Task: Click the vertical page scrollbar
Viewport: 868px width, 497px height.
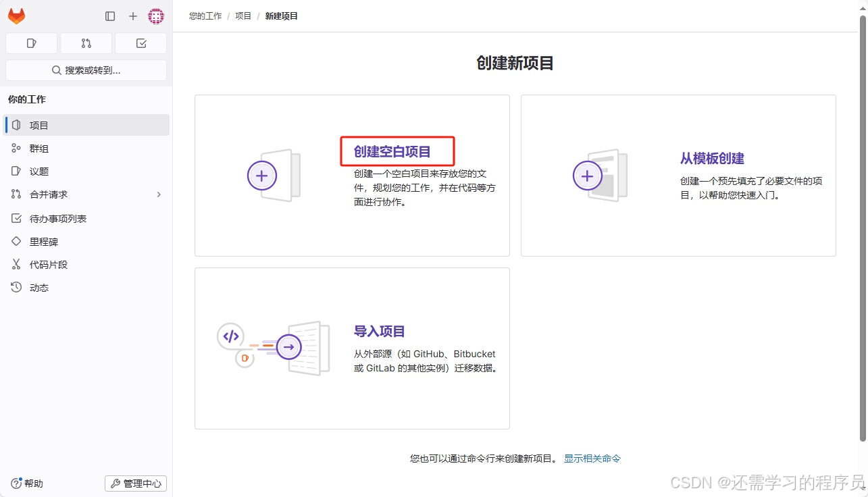Action: point(863,227)
